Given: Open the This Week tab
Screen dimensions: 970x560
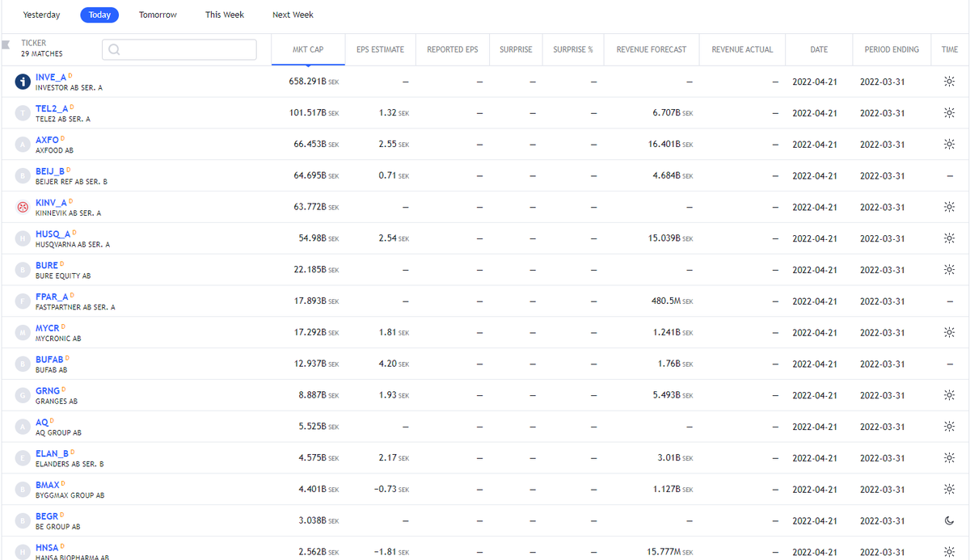Looking at the screenshot, I should tap(225, 15).
